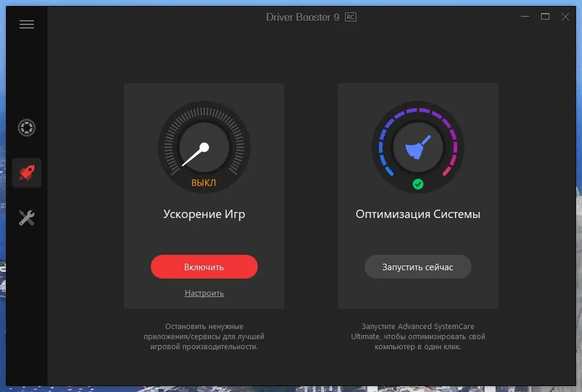582x392 pixels.
Task: Enable Game Boost with the Включить button
Action: point(204,267)
